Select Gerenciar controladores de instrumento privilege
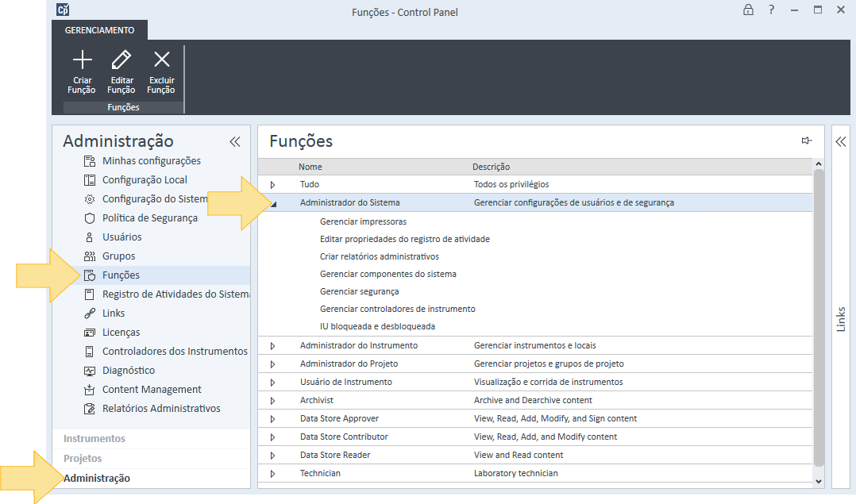This screenshot has width=856, height=504. pyautogui.click(x=397, y=309)
